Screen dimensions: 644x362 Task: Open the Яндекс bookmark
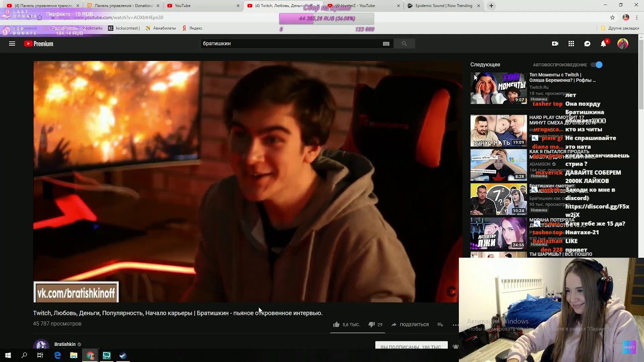[192, 28]
